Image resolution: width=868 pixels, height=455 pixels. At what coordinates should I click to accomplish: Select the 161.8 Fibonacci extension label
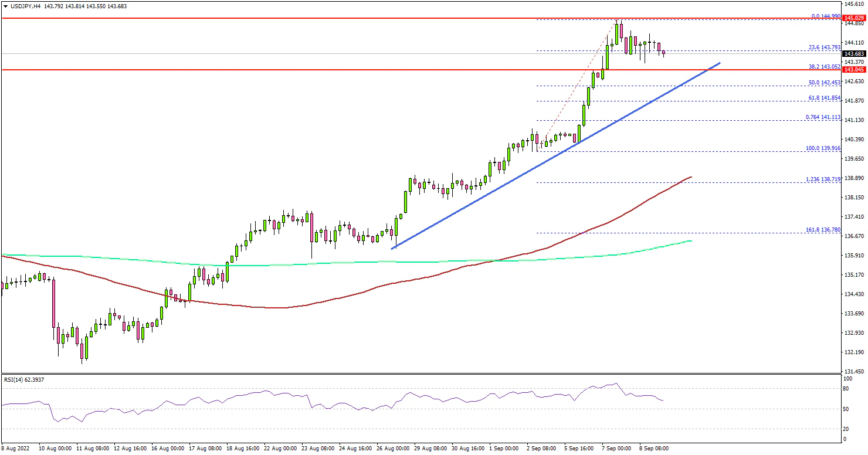[823, 229]
